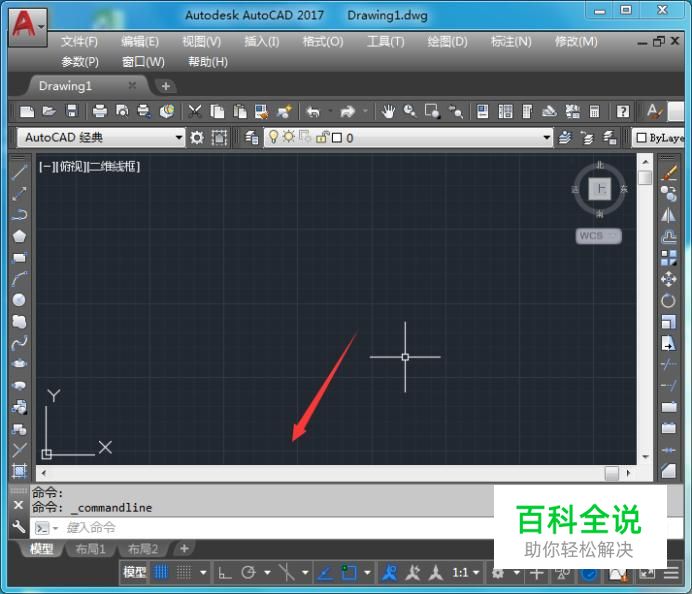Toggle the layer 0 freeze sun icon
This screenshot has height=594, width=692.
(x=289, y=137)
